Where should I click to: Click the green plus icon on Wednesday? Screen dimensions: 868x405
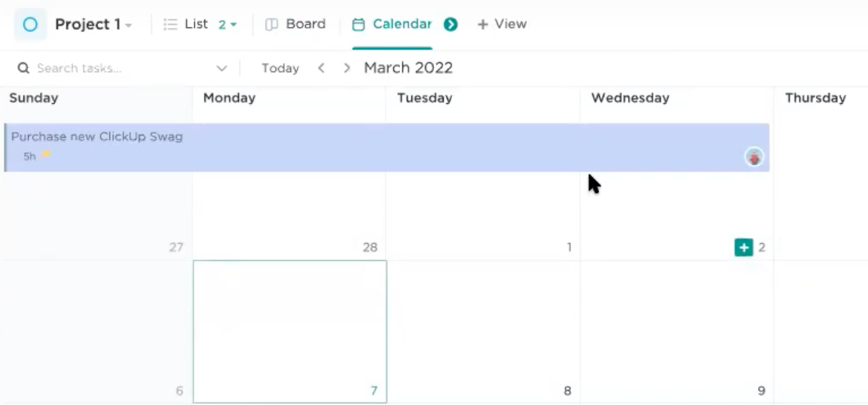pos(744,247)
